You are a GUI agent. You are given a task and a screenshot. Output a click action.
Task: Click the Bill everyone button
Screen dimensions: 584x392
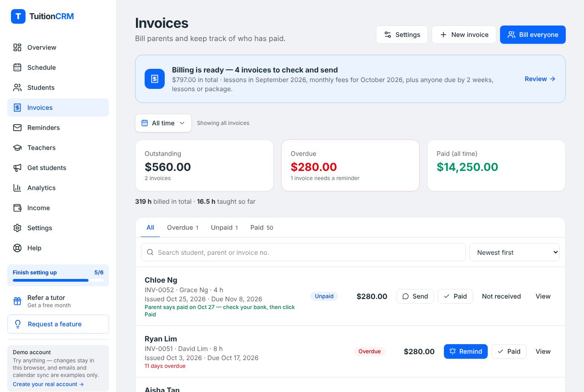point(533,35)
